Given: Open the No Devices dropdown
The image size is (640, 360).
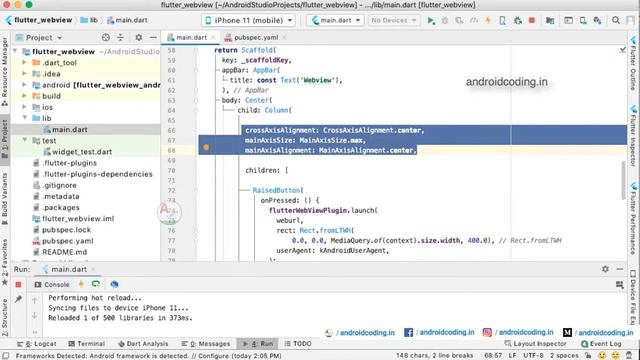Looking at the screenshot, I should pos(393,20).
